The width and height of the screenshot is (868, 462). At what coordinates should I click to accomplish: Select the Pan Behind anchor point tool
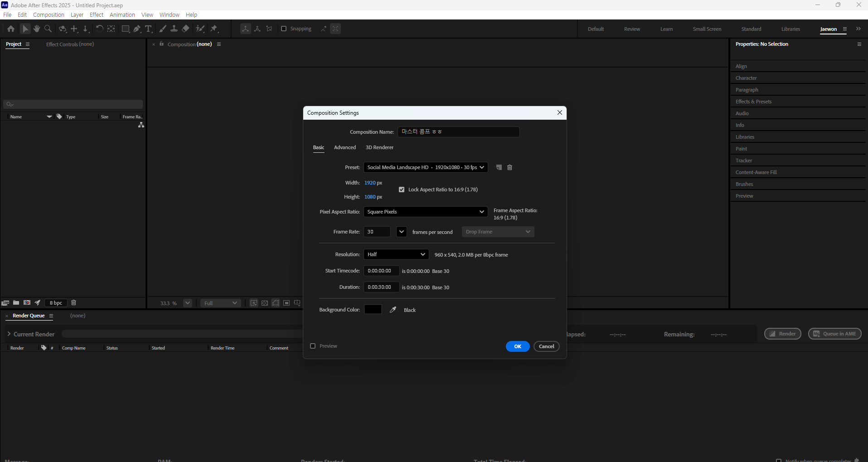click(111, 29)
